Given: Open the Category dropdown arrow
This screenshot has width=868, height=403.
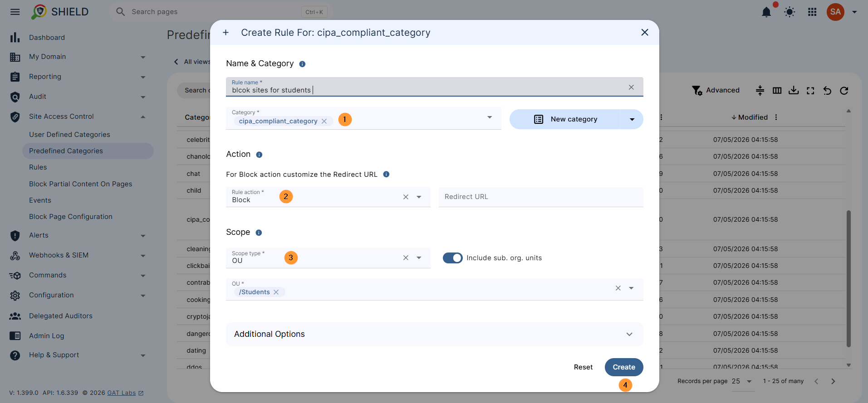Looking at the screenshot, I should coord(490,117).
